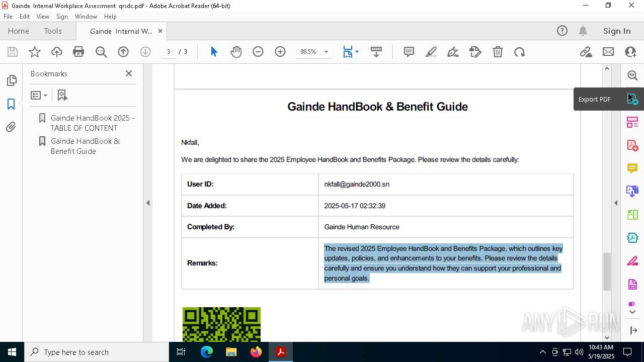Open the Edit menu

[25, 17]
